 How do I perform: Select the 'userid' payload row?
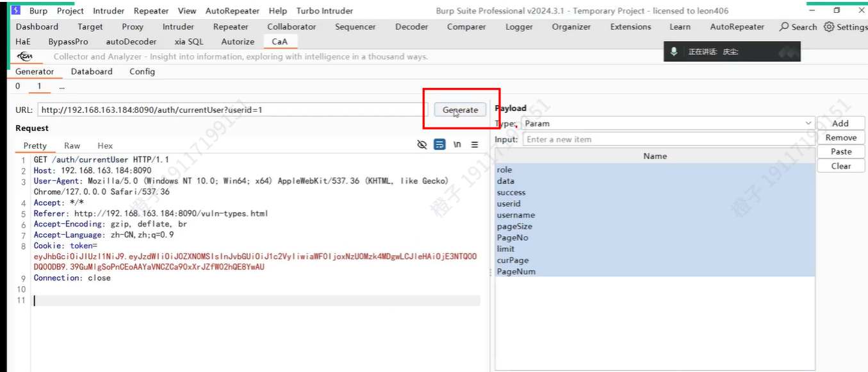click(x=655, y=203)
